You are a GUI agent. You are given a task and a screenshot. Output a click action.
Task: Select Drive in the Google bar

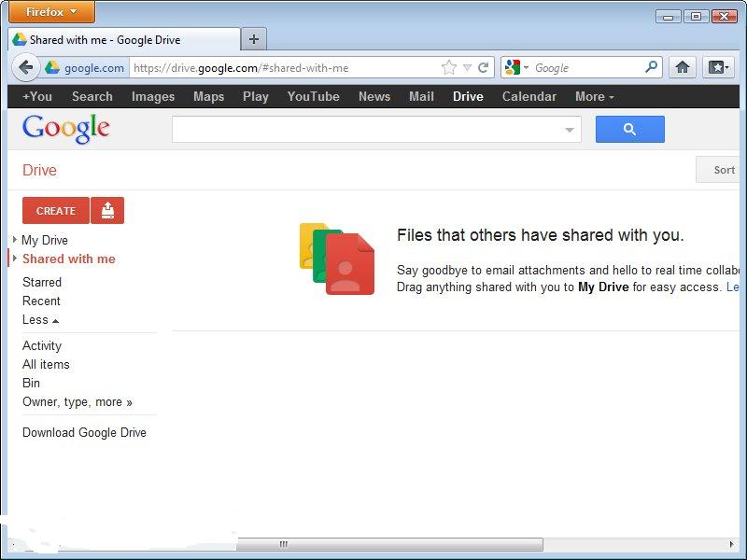click(x=468, y=97)
